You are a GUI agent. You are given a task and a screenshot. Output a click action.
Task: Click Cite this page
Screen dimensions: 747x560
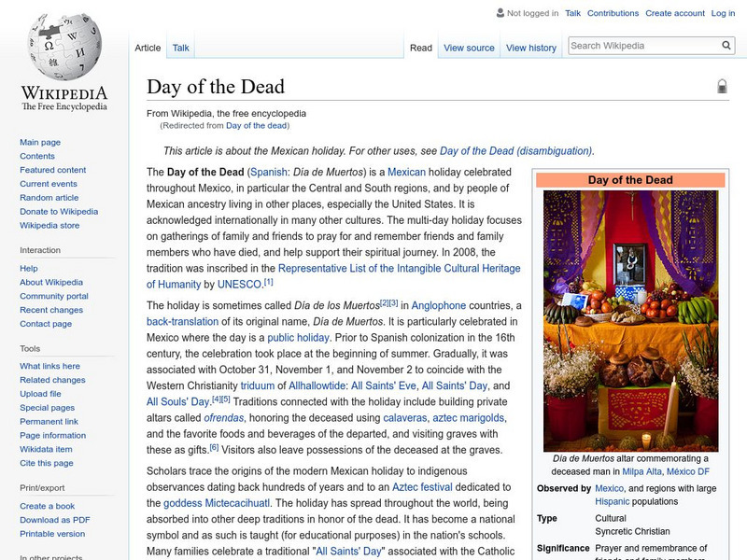click(x=46, y=462)
